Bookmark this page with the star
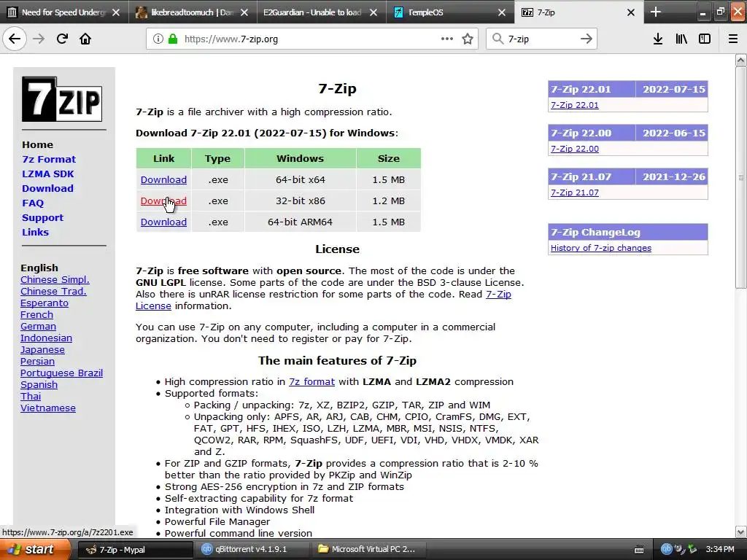 [x=468, y=39]
